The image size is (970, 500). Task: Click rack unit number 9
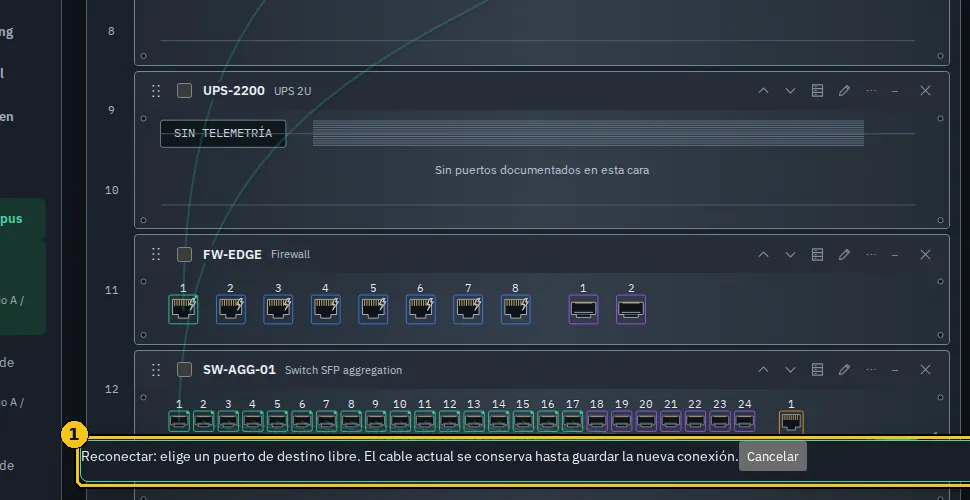pos(111,110)
